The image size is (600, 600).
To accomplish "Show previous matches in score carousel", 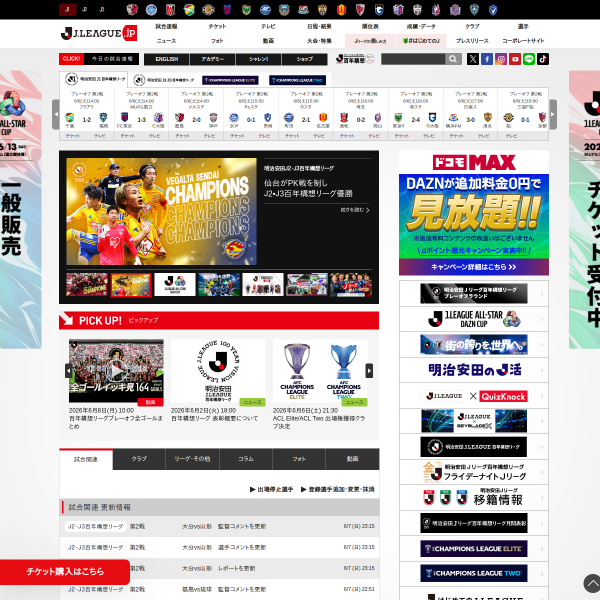I will [56, 114].
